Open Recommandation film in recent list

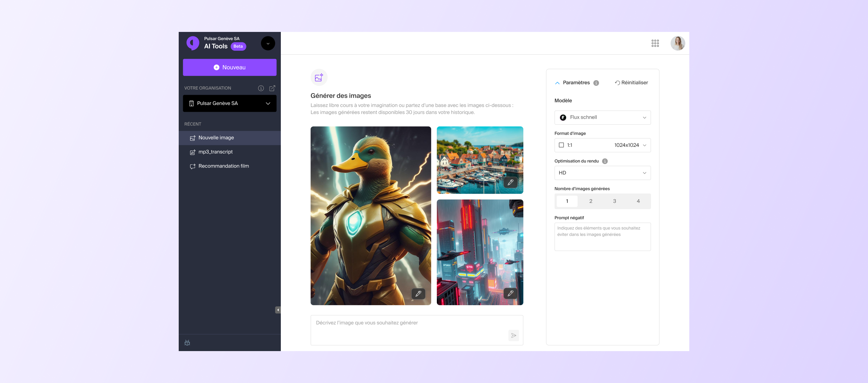[230, 166]
